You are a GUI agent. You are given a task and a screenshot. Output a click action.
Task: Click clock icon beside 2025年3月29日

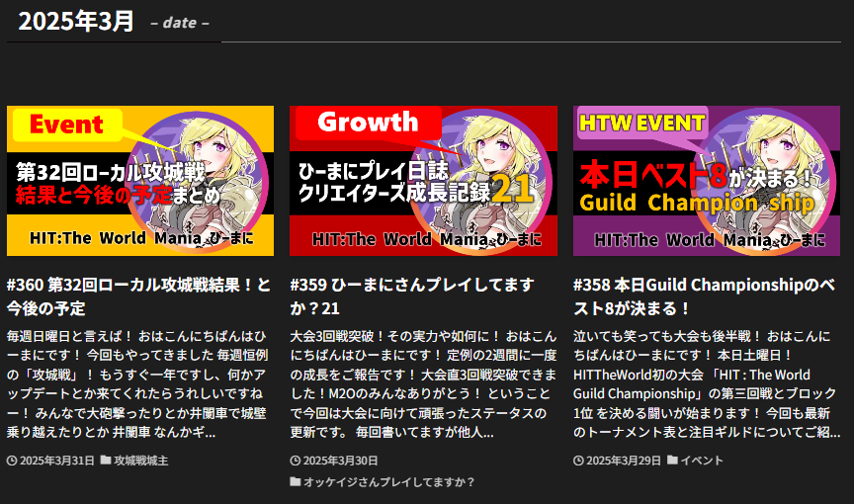(x=578, y=461)
